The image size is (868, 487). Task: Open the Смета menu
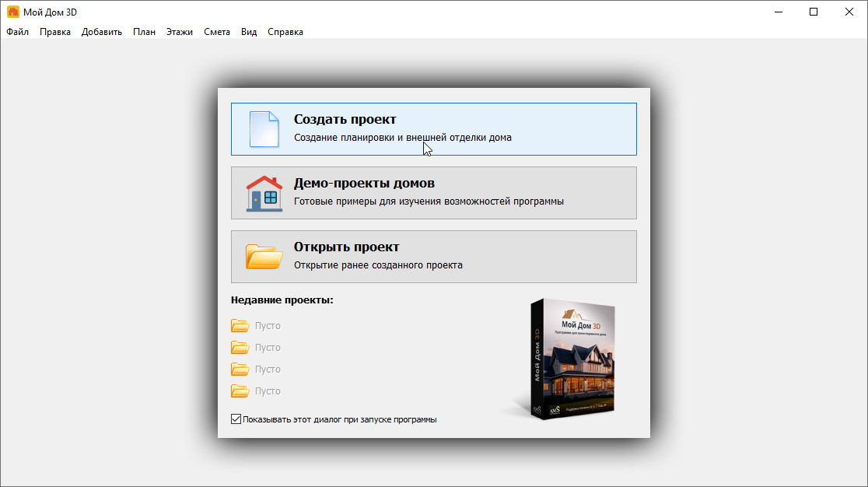pyautogui.click(x=217, y=32)
